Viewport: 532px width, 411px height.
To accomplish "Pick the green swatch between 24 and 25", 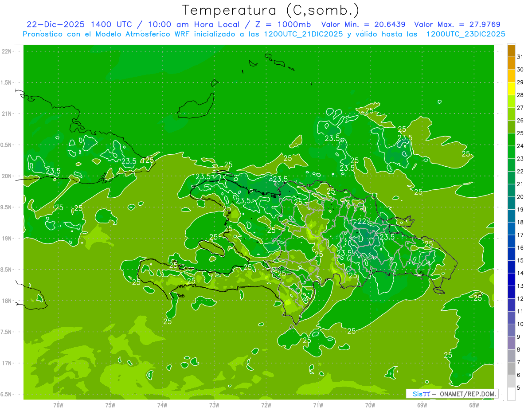I will pos(511,140).
